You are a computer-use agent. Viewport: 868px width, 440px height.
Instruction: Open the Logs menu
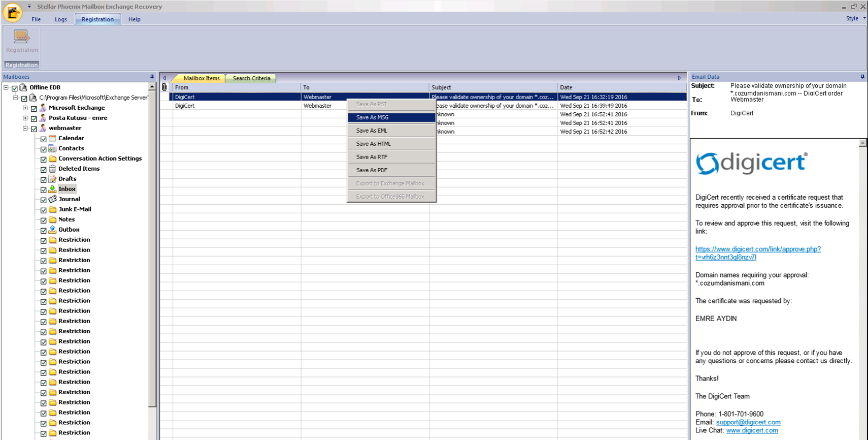coord(61,19)
